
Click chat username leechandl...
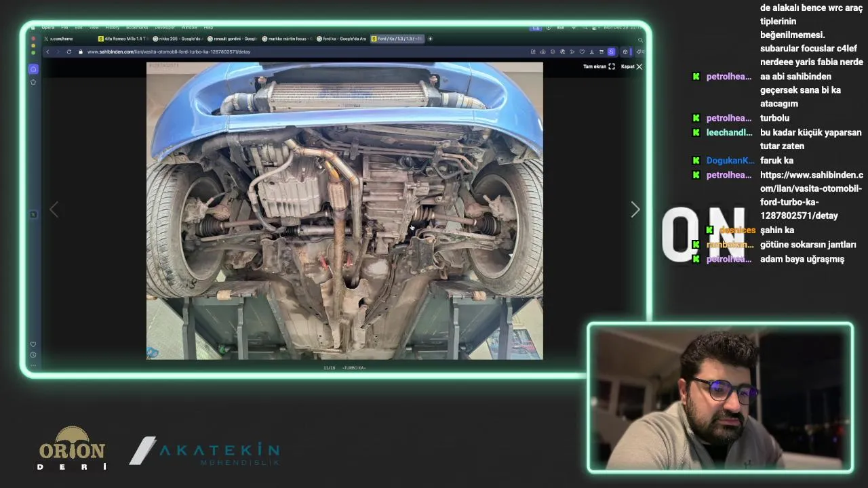pos(729,132)
